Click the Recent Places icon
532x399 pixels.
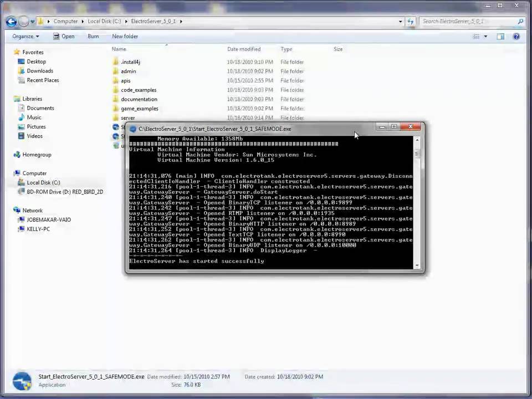[x=22, y=80]
